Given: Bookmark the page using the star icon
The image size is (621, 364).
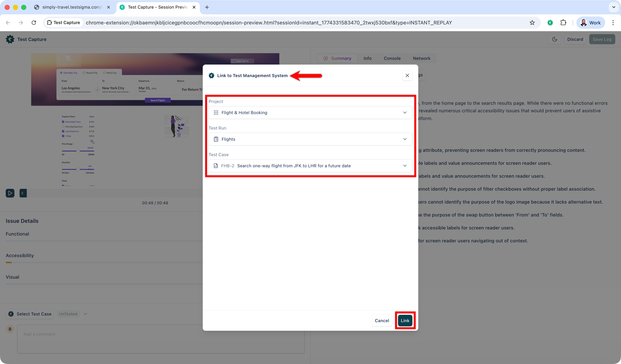Looking at the screenshot, I should click(x=532, y=22).
